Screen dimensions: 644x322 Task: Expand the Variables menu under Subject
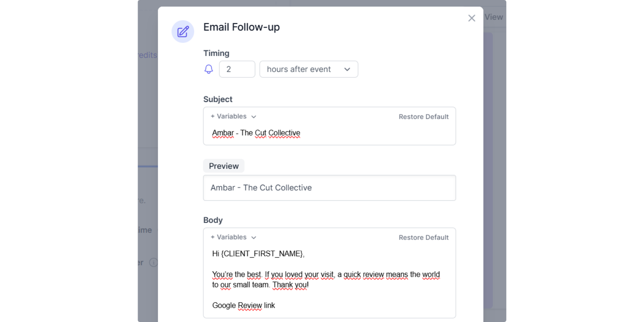(230, 116)
